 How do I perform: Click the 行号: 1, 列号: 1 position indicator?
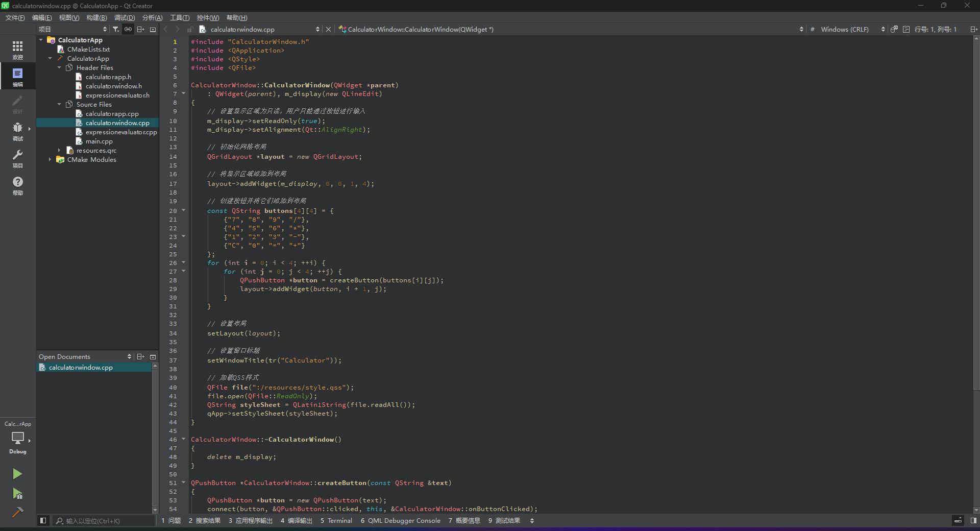coord(935,30)
